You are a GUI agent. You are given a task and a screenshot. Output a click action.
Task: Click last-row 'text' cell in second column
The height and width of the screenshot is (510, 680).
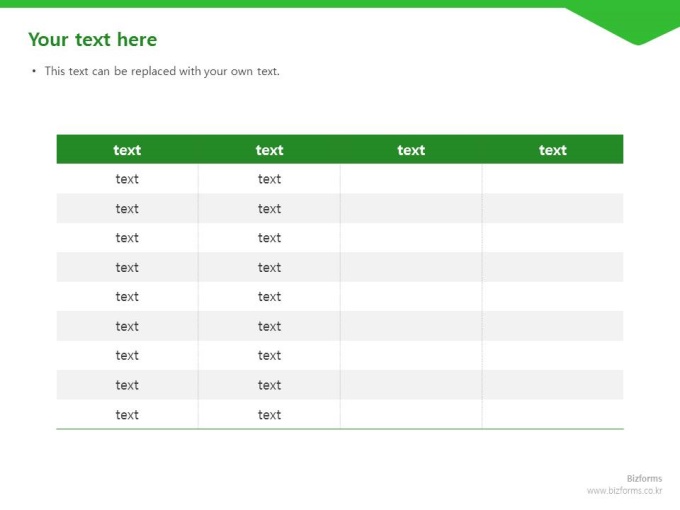point(269,414)
